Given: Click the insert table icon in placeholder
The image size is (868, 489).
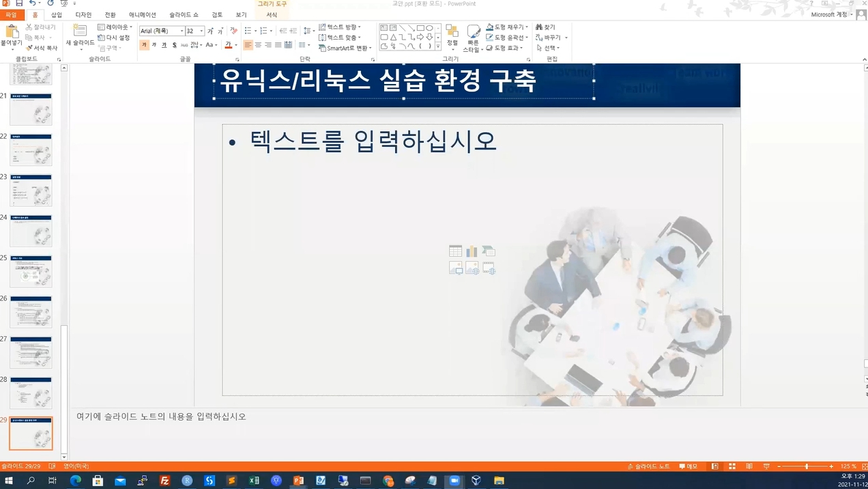Looking at the screenshot, I should [x=455, y=251].
